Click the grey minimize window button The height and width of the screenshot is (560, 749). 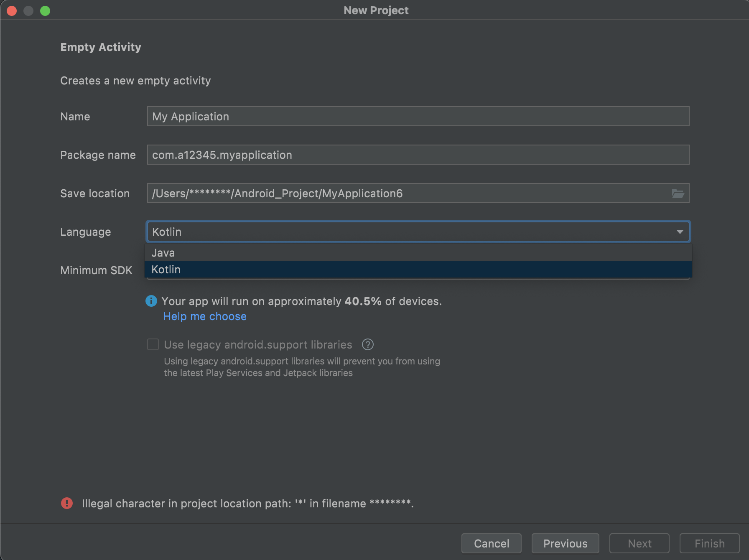(x=28, y=11)
